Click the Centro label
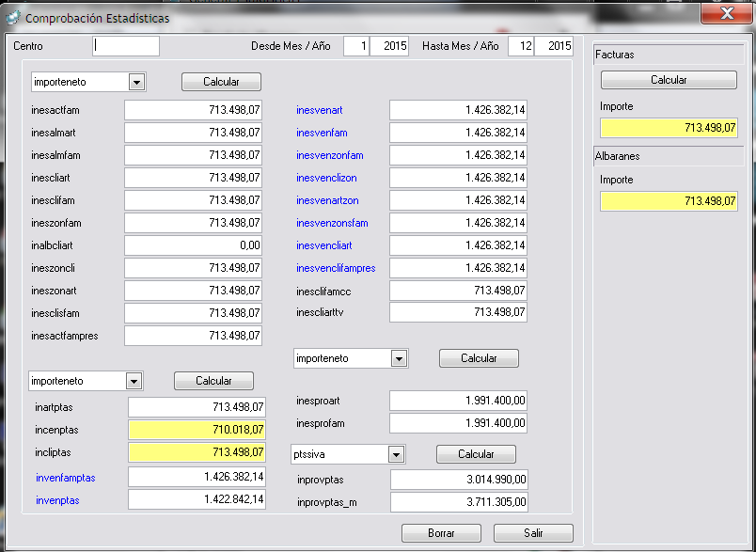The height and width of the screenshot is (552, 756). [28, 46]
